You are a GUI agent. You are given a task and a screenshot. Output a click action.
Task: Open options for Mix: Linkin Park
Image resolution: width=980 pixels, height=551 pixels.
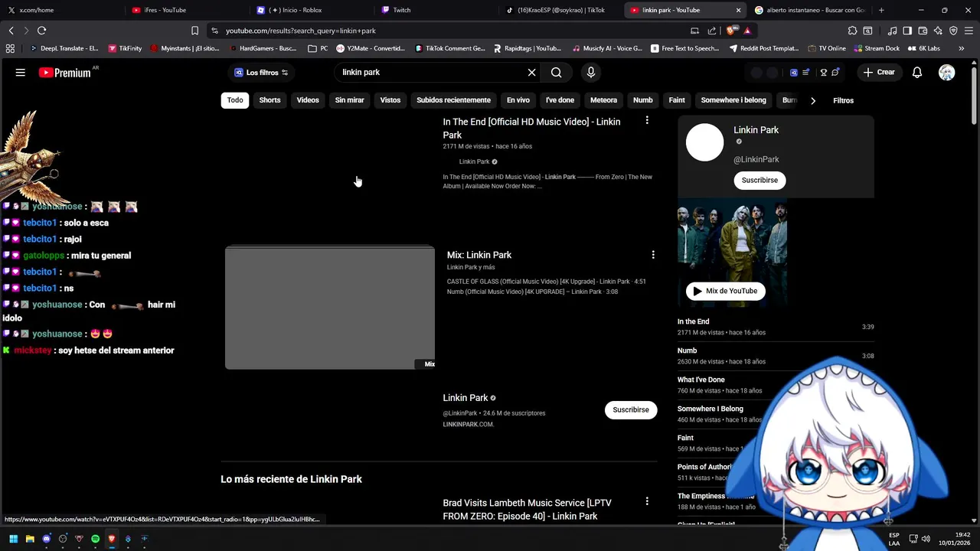[x=653, y=255]
